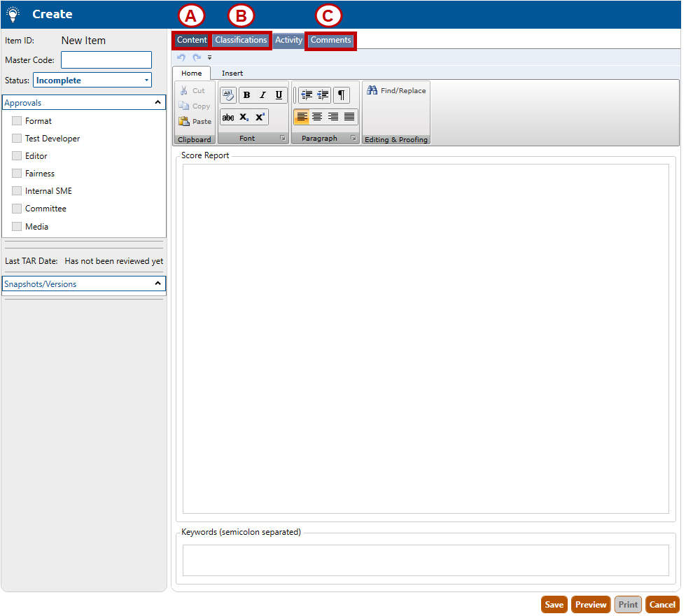Center align the paragraph text
Viewport: 686px width, 616px height.
pos(317,117)
